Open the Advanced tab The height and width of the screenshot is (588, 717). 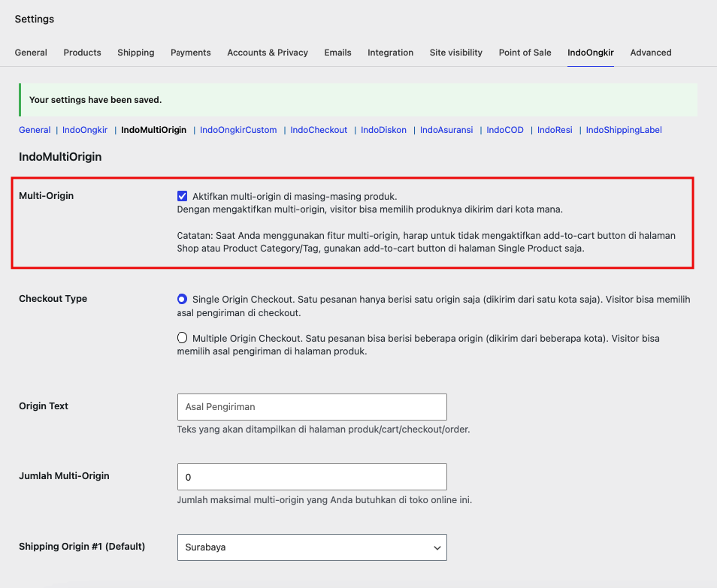[x=651, y=53]
